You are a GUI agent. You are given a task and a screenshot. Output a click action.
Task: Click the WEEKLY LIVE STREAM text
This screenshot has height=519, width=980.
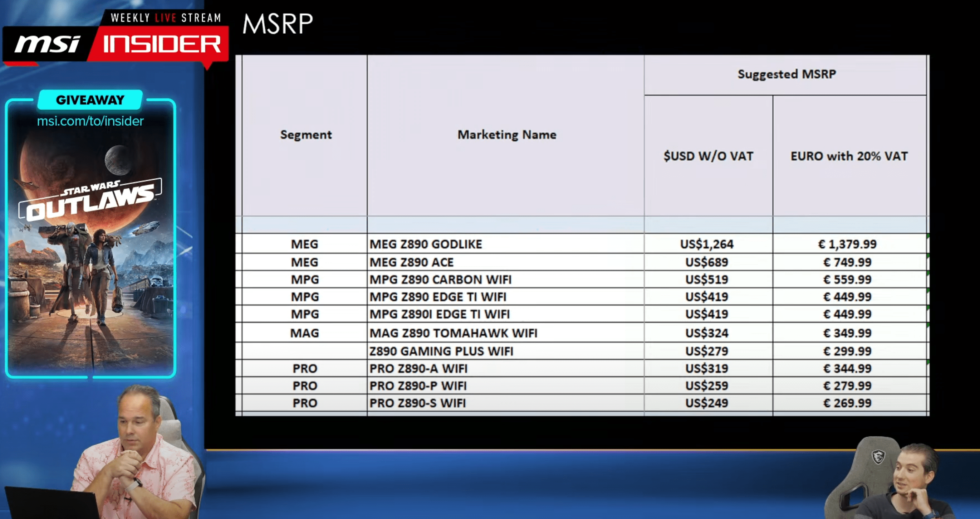point(166,18)
